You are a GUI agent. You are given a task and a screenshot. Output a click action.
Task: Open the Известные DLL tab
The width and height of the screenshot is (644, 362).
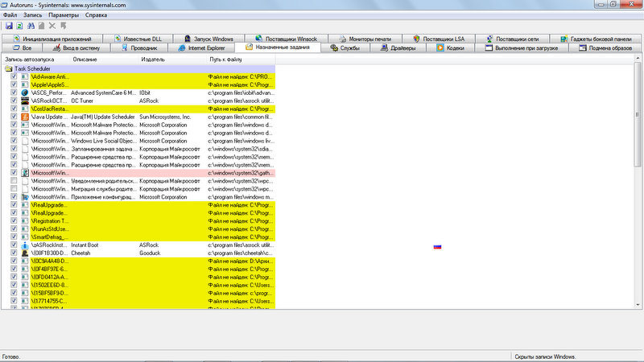pyautogui.click(x=138, y=39)
